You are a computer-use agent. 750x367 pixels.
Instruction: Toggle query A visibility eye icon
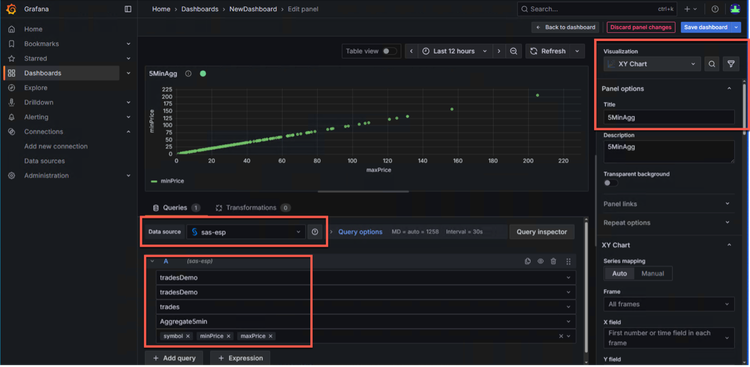pos(540,261)
